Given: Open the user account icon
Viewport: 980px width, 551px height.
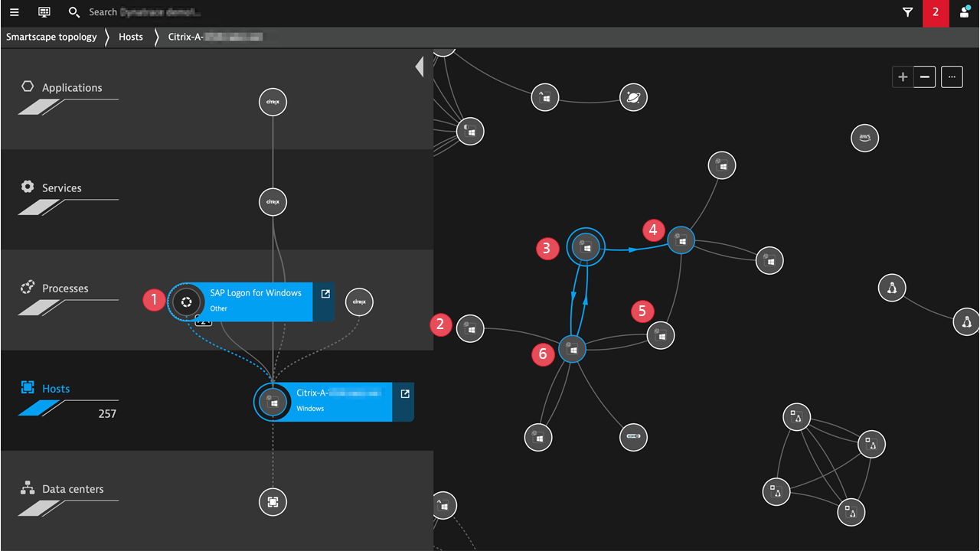Looking at the screenshot, I should pyautogui.click(x=964, y=12).
